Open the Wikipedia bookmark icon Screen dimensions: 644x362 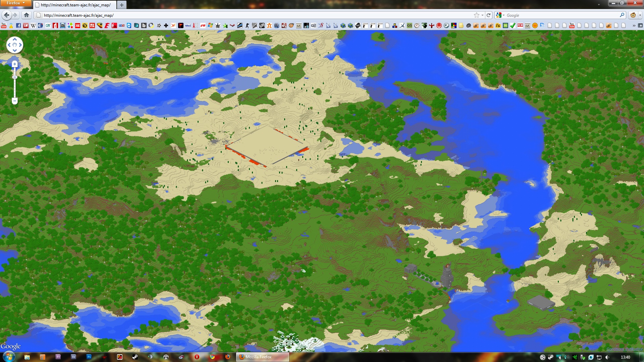pyautogui.click(x=33, y=25)
